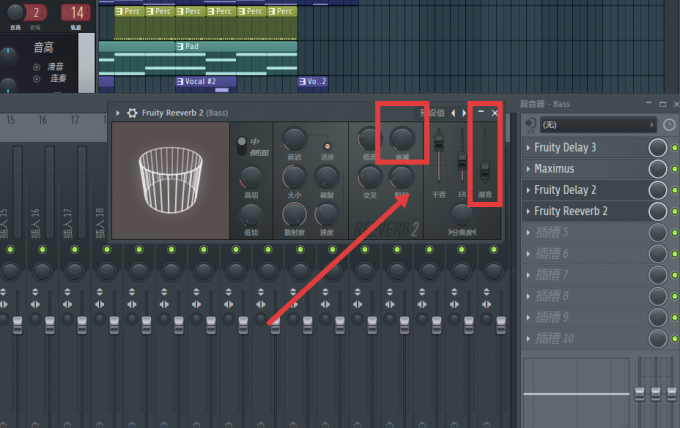Image resolution: width=680 pixels, height=428 pixels.
Task: Toggle the small tempo sync button beside 延迟
Action: (x=327, y=147)
